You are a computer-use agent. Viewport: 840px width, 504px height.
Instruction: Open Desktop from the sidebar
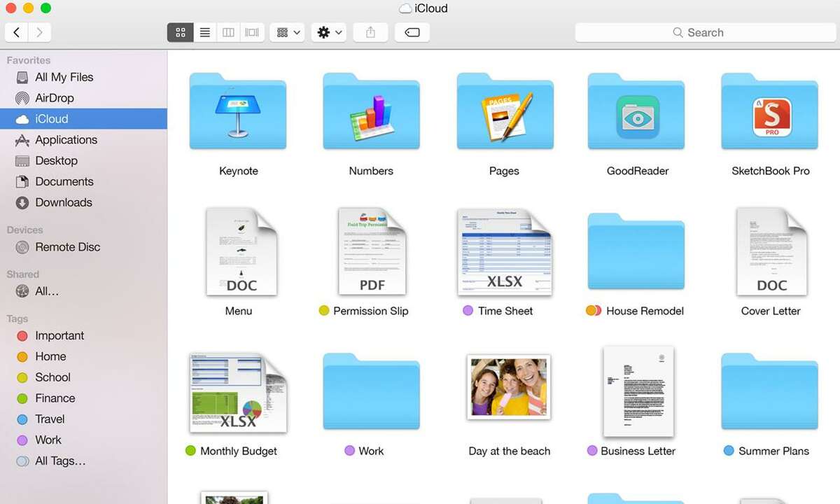(84, 160)
